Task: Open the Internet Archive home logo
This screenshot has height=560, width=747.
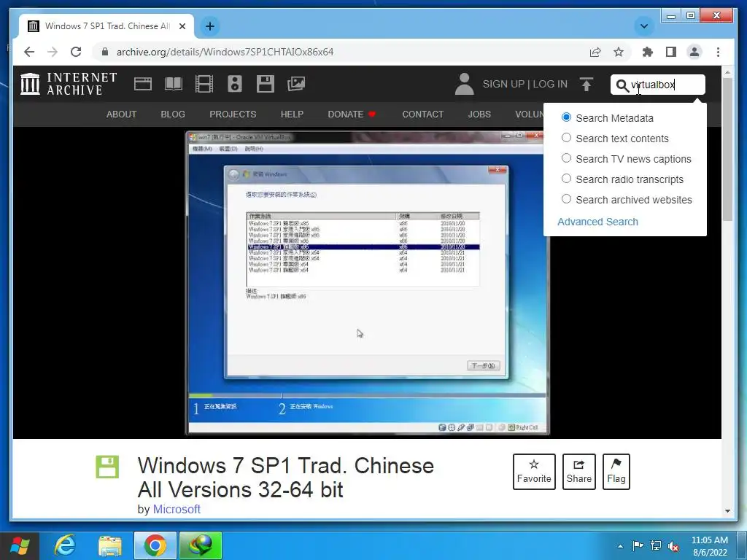Action: tap(69, 84)
